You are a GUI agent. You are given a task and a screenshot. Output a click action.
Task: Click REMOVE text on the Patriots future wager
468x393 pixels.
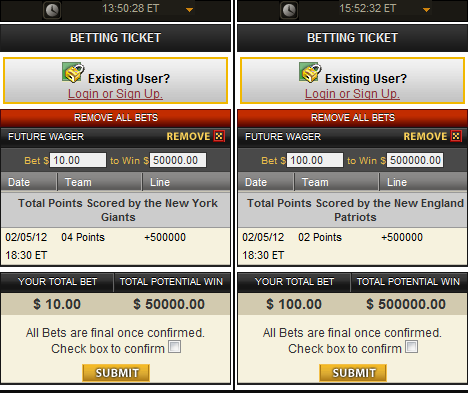pos(425,136)
